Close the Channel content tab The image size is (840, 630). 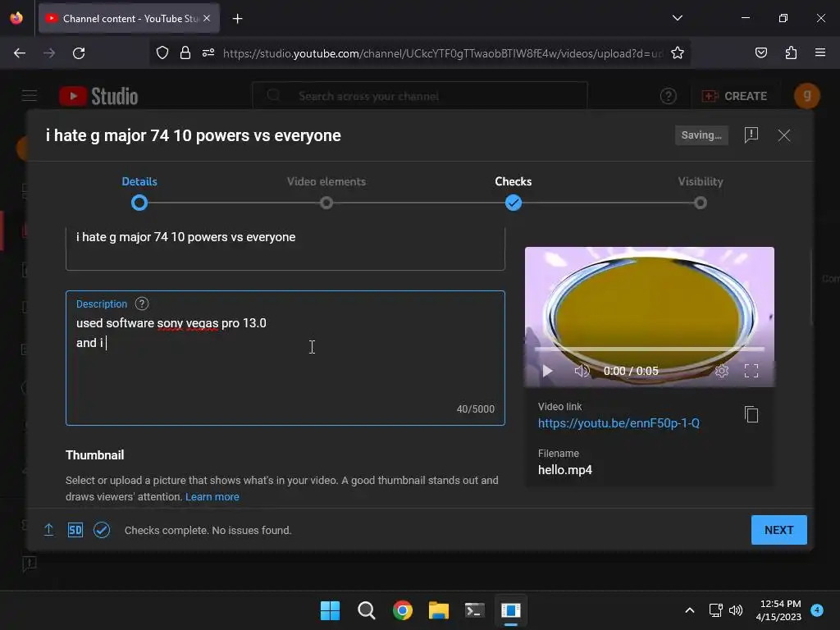point(207,18)
